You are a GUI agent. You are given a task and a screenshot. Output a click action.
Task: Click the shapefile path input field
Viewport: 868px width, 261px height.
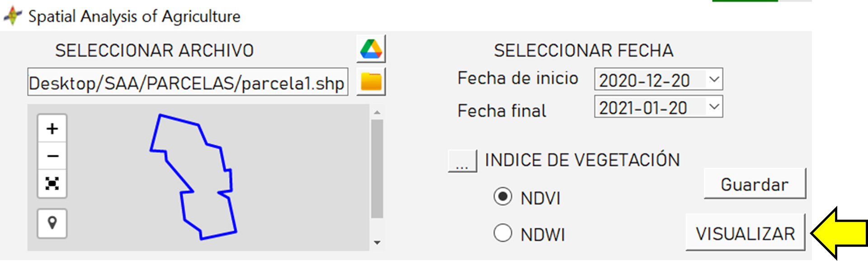click(x=188, y=82)
